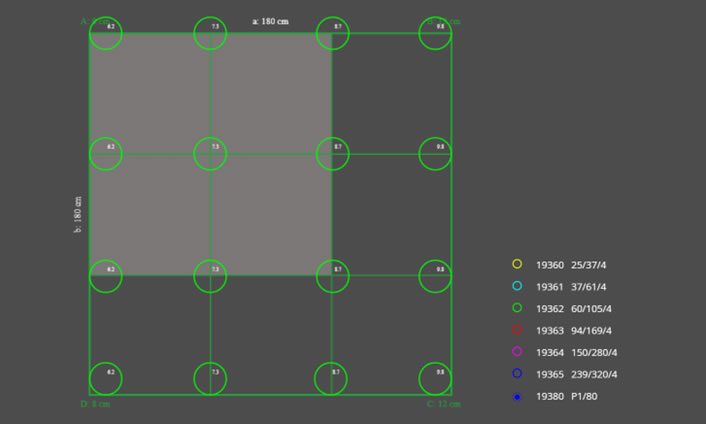Screen dimensions: 706x424
Task: Click the spec text 37/61/4
Action: 588,287
